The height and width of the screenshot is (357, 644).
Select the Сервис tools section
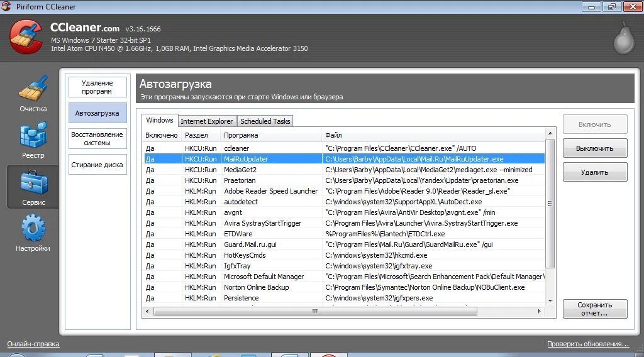(33, 187)
